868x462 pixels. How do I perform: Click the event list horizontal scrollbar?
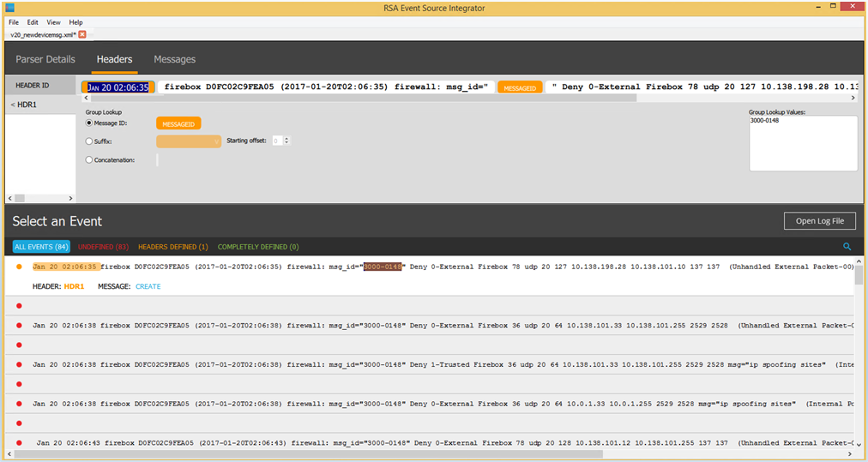pyautogui.click(x=308, y=454)
